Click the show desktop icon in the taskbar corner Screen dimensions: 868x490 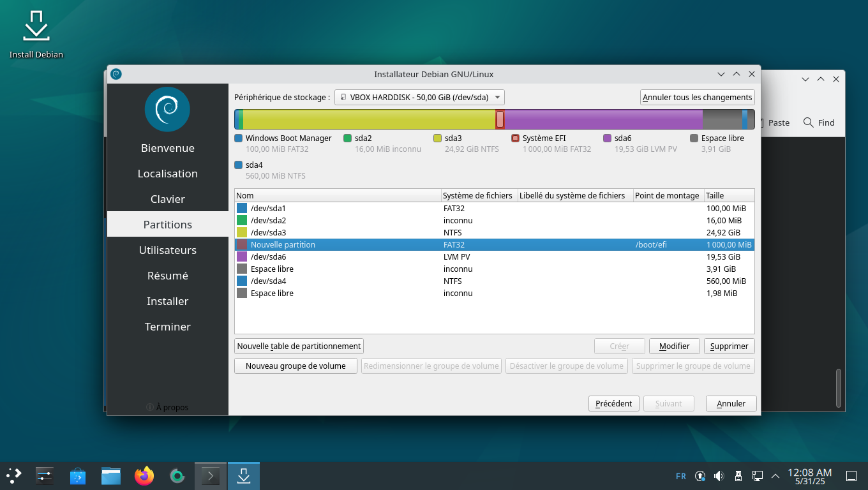[851, 476]
